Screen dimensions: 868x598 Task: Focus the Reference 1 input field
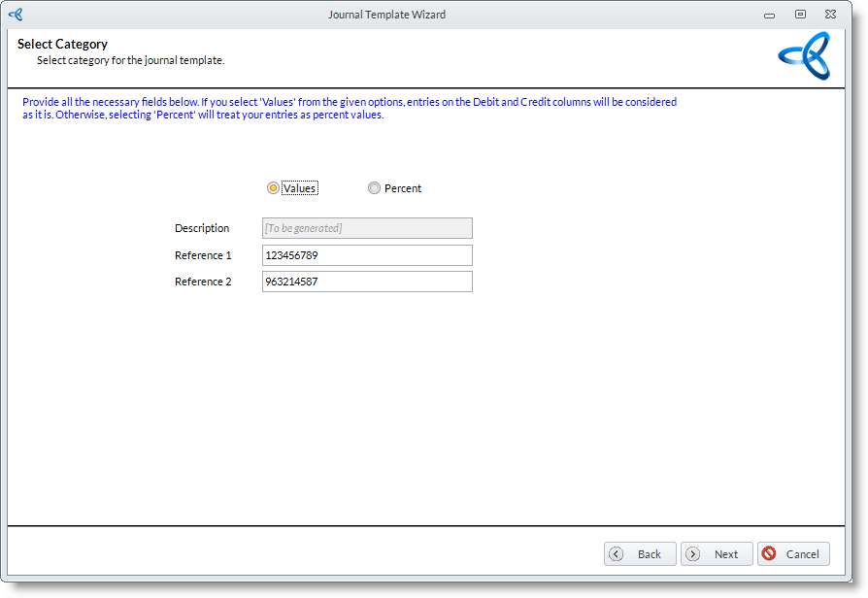367,255
